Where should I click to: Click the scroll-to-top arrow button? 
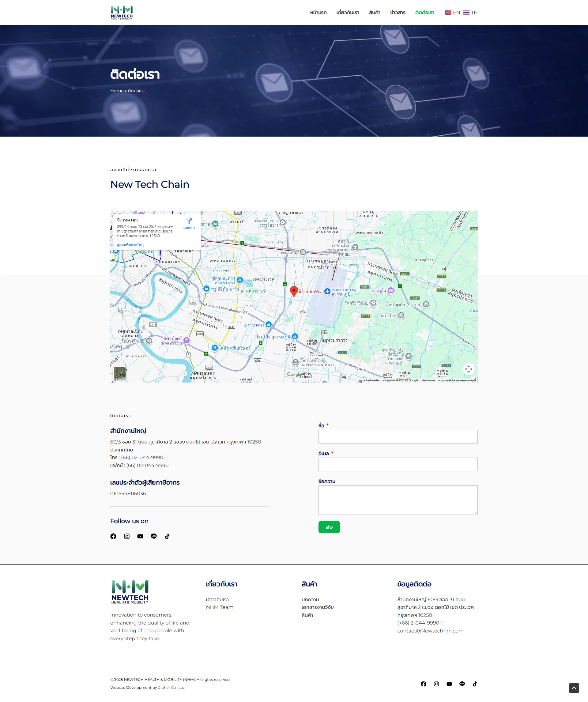click(574, 688)
